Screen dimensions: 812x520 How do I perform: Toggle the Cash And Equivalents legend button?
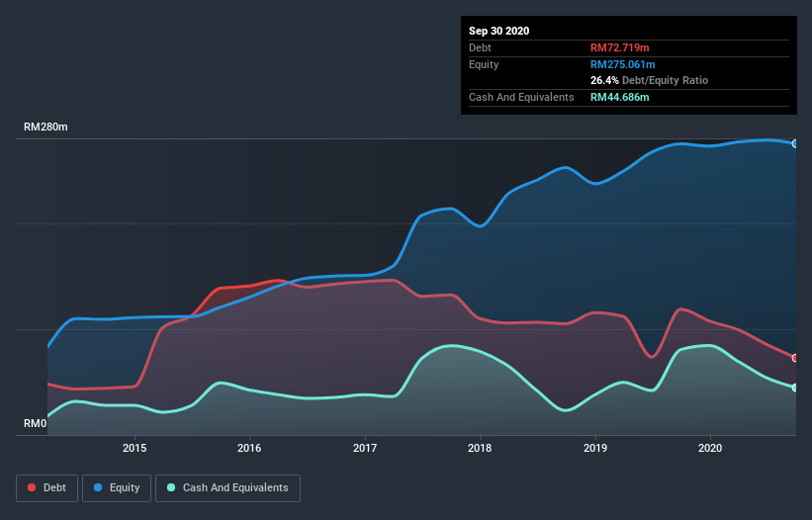click(227, 488)
